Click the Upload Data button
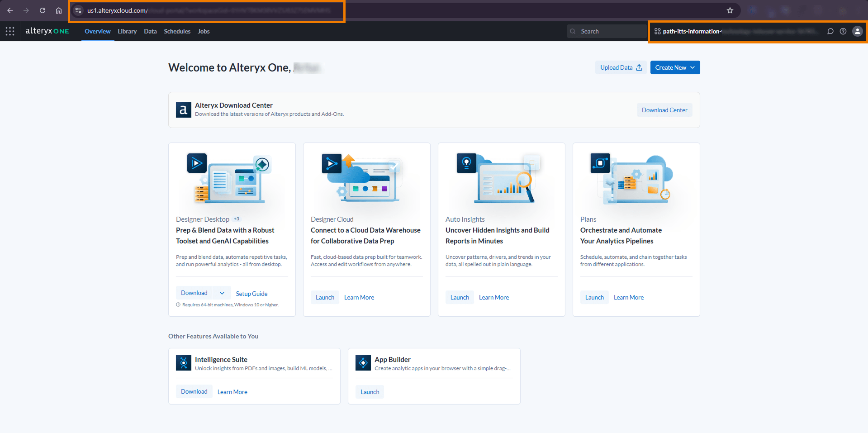 point(621,67)
